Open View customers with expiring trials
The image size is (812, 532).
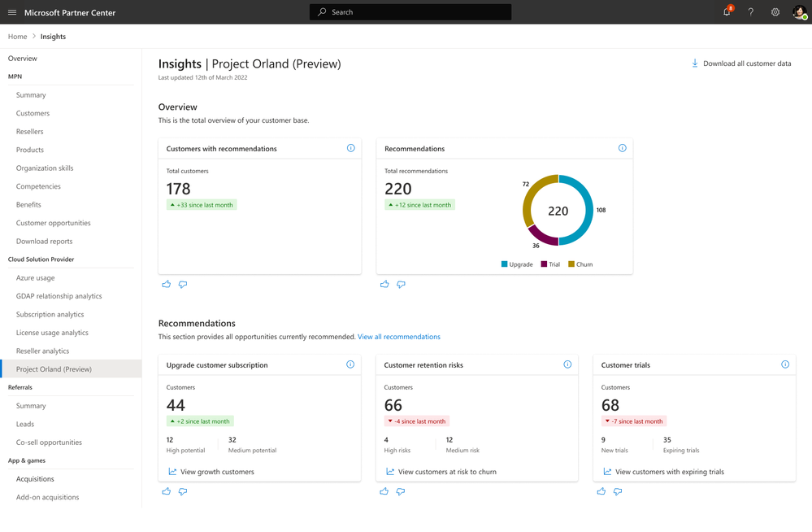click(670, 472)
